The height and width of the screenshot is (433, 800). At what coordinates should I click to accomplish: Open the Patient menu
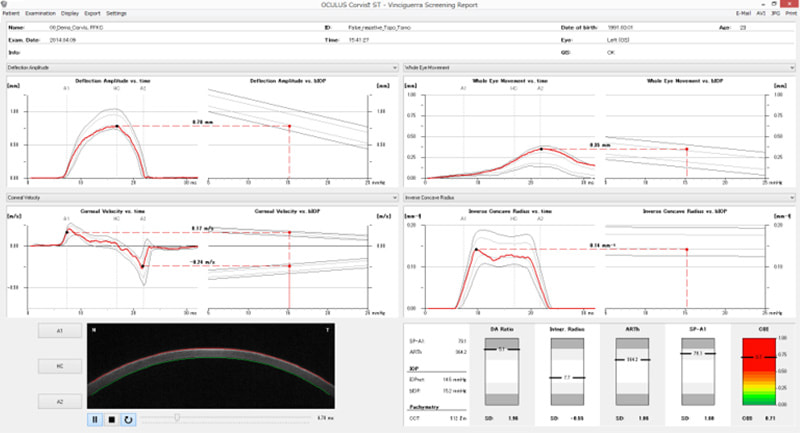click(x=11, y=13)
